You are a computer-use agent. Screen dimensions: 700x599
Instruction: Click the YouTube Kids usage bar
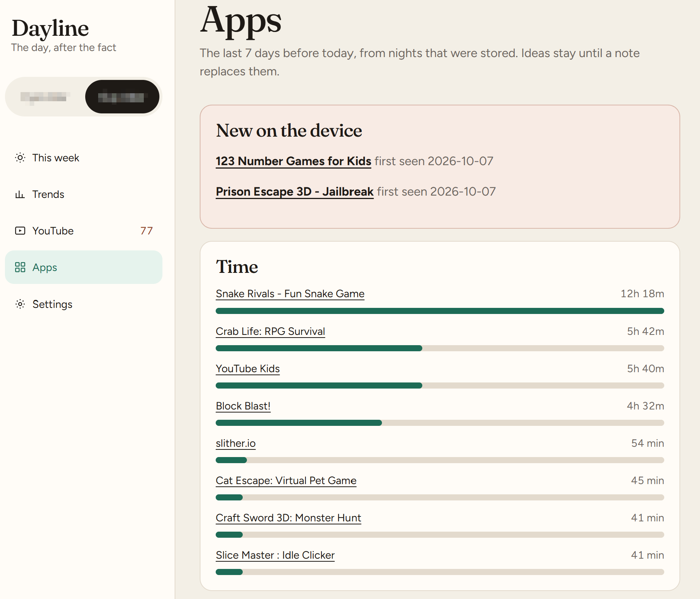click(440, 386)
